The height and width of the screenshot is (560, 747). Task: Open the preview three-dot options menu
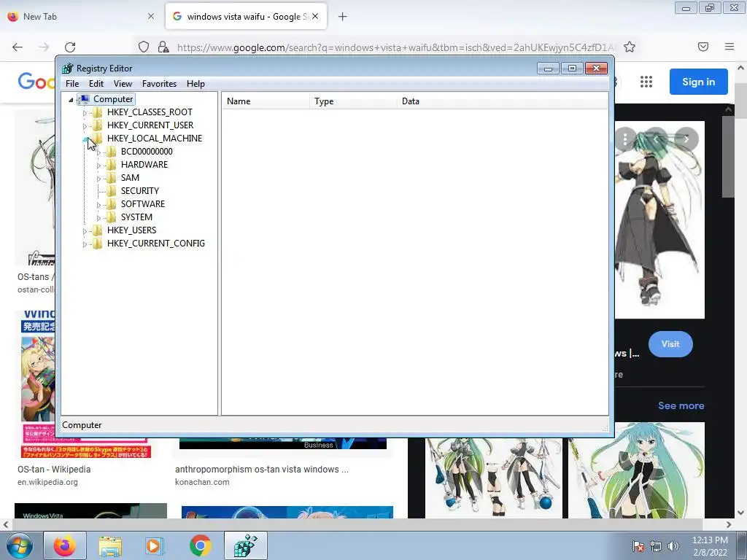(625, 139)
